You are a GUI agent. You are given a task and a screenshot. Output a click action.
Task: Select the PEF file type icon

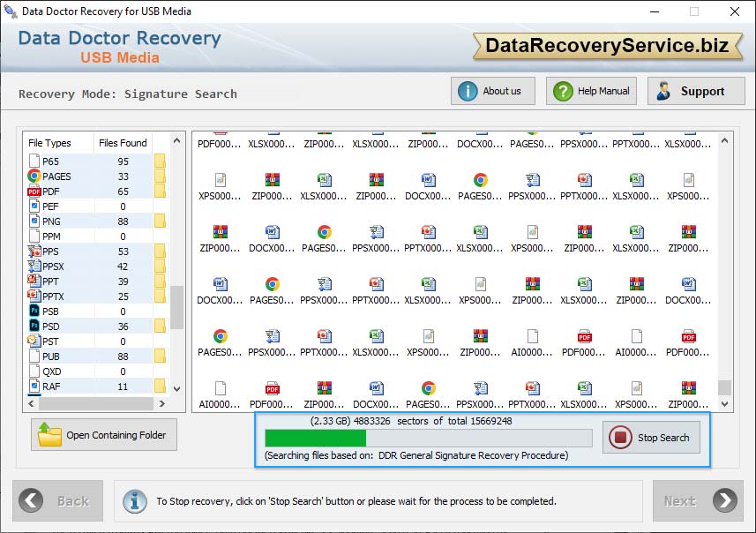point(34,206)
